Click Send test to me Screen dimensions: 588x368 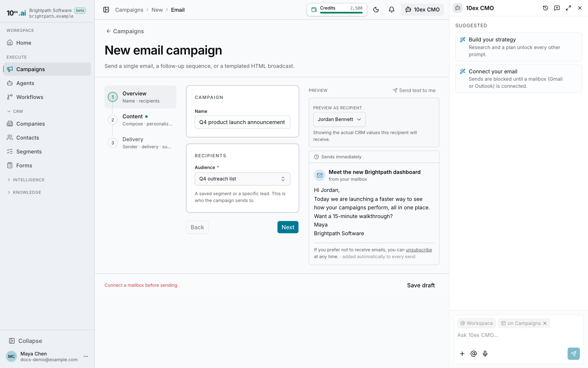point(414,91)
